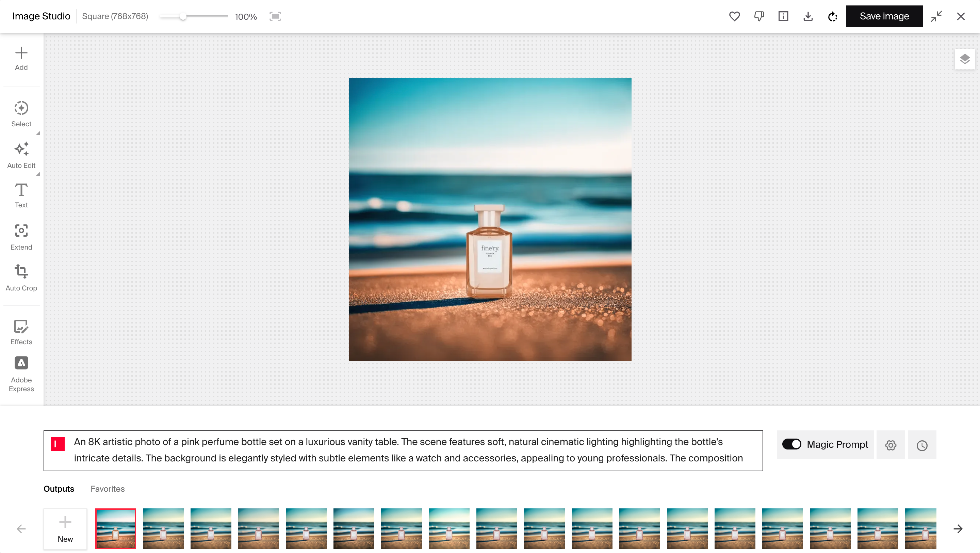Open the Effects panel

coord(21,332)
